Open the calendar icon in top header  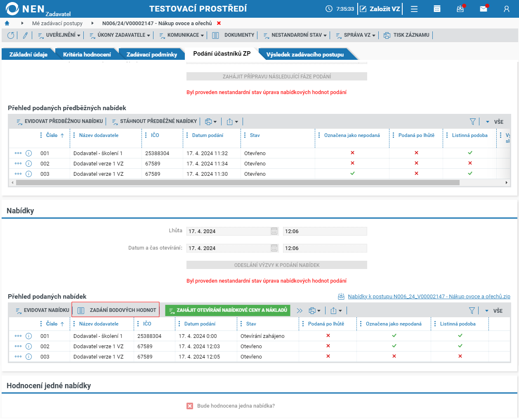[437, 9]
